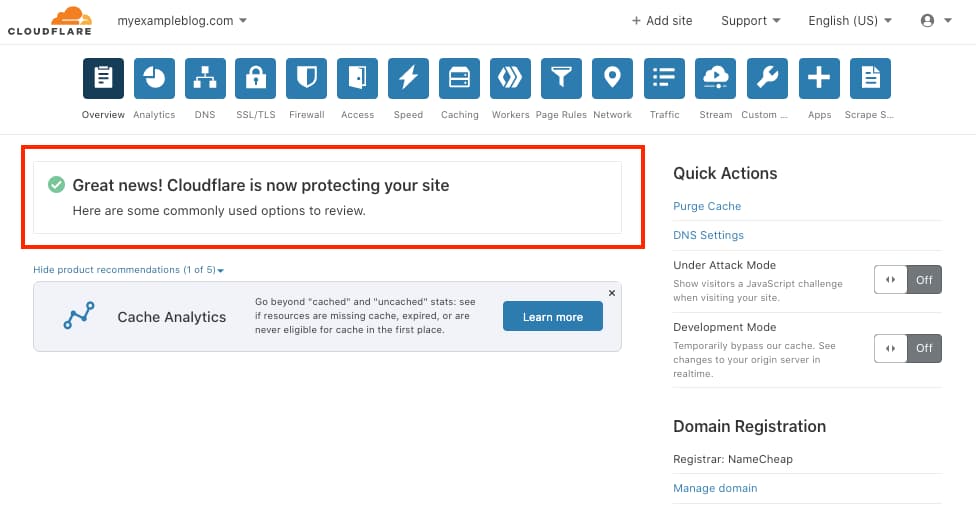The width and height of the screenshot is (976, 519).
Task: Toggle Development Mode switch
Action: [908, 348]
